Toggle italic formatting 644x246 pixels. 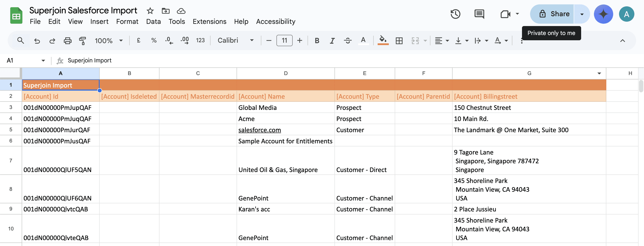tap(332, 40)
